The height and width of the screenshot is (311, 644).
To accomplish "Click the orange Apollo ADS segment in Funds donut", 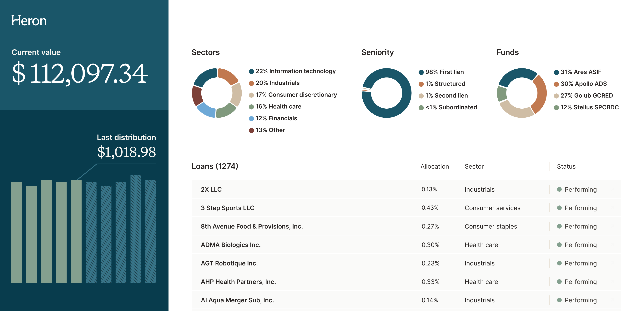I will click(541, 94).
